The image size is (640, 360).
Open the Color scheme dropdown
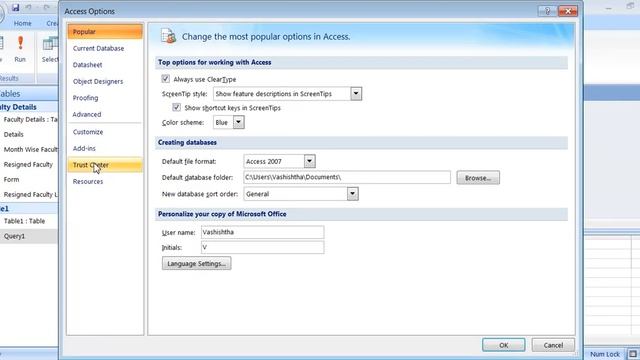(x=239, y=122)
